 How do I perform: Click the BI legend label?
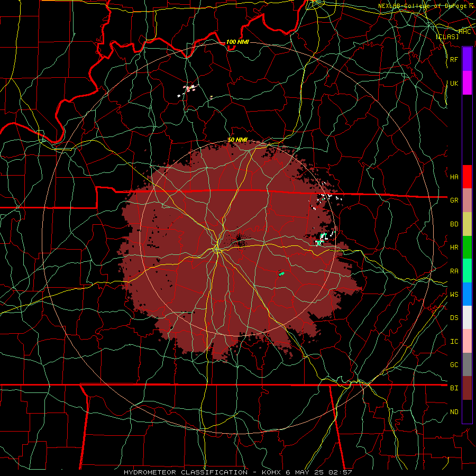click(x=454, y=388)
